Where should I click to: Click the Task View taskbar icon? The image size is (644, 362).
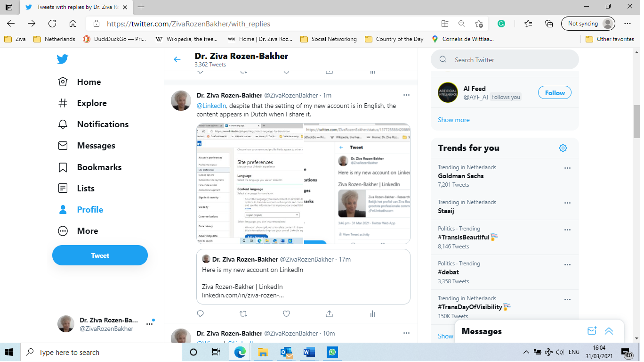click(x=216, y=352)
